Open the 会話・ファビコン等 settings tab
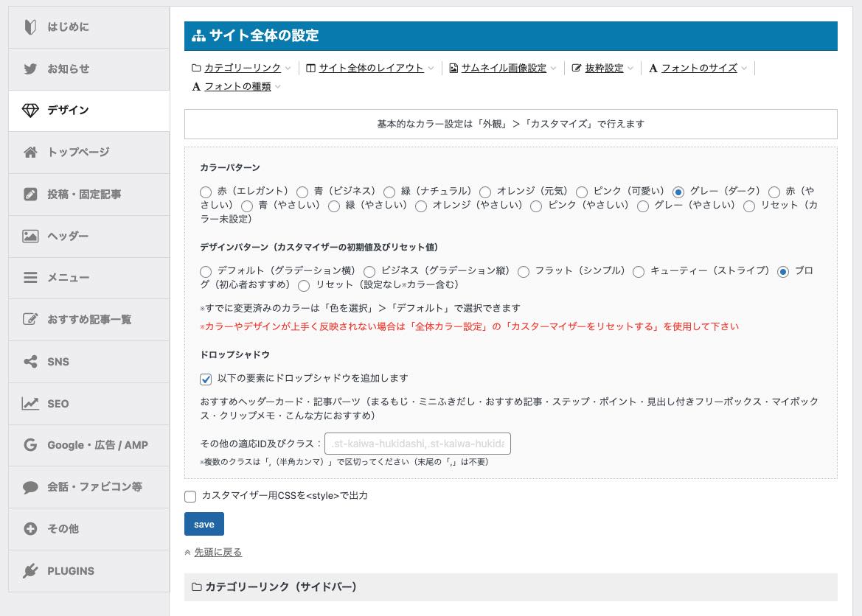Screen dimensions: 862x616 pyautogui.click(x=94, y=487)
